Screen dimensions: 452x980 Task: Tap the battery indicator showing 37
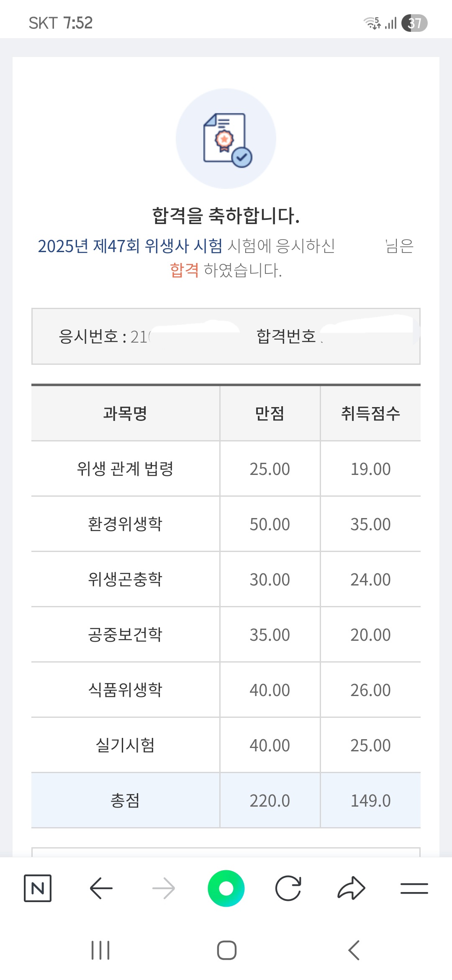414,23
